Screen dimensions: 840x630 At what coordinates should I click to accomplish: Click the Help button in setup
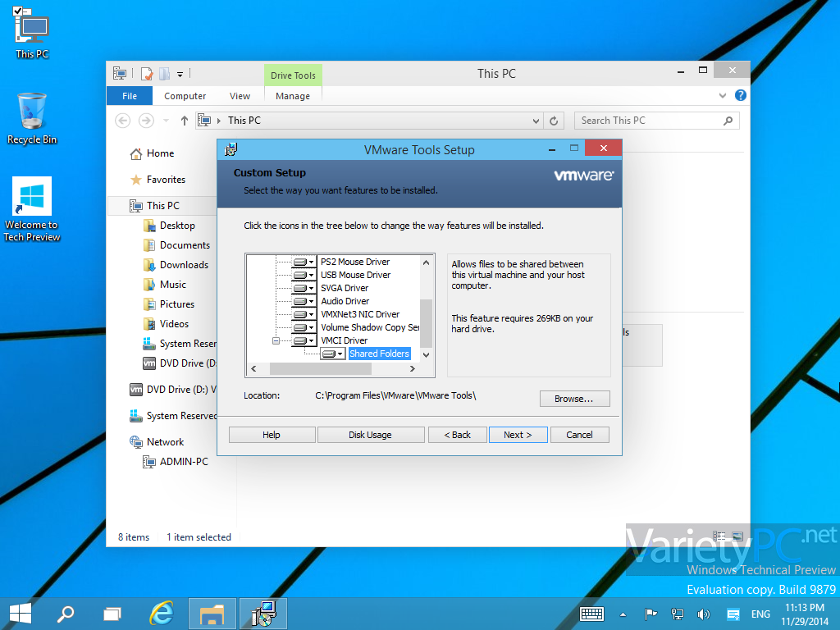272,435
